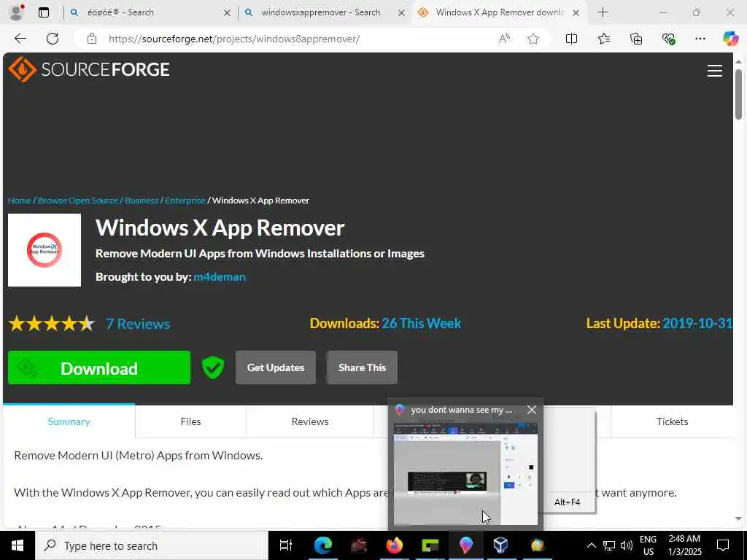Click the scrollbar down arrow

(738, 518)
